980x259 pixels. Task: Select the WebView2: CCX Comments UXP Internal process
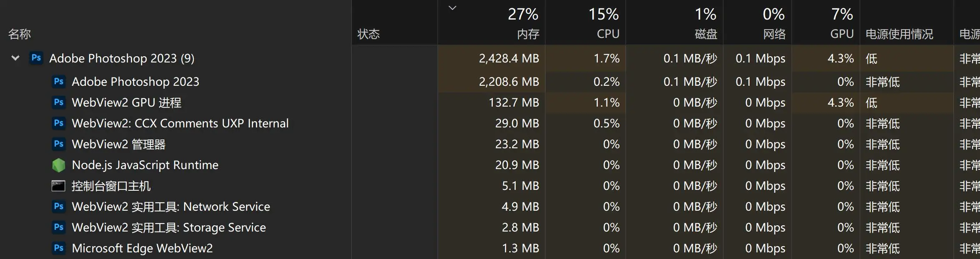[180, 124]
